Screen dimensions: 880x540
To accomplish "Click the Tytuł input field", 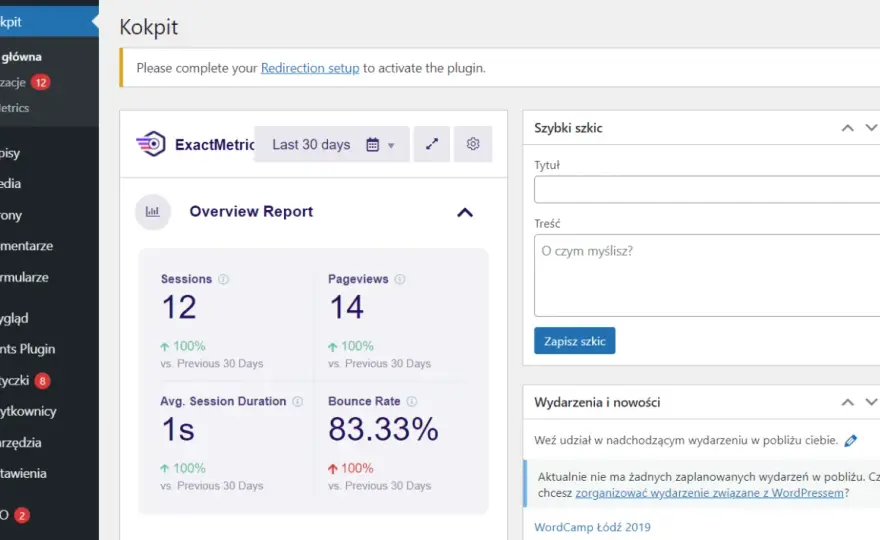I will 707,189.
